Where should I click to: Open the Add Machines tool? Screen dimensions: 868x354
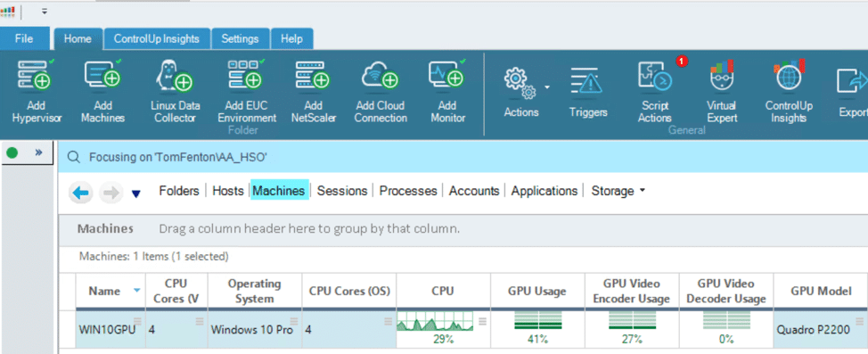[x=103, y=77]
